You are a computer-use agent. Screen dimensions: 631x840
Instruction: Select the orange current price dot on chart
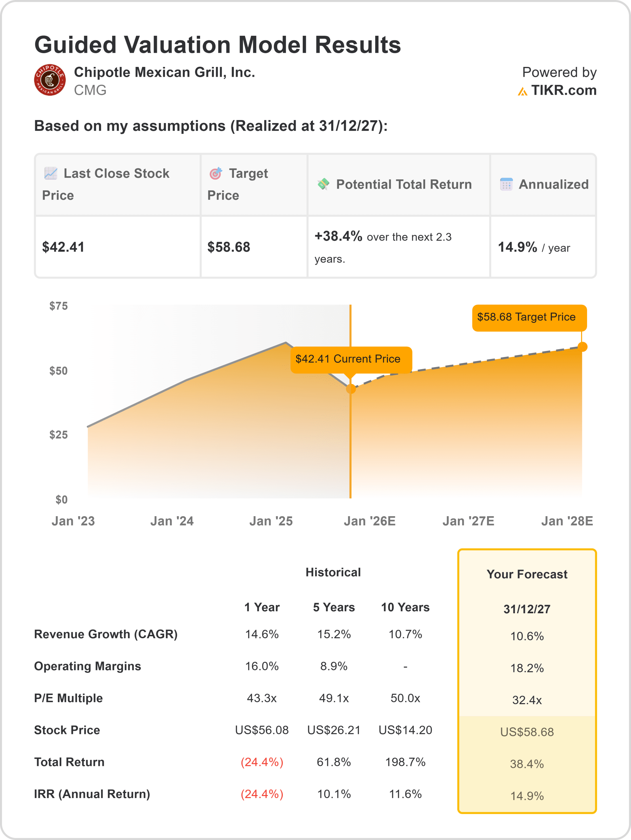point(351,388)
